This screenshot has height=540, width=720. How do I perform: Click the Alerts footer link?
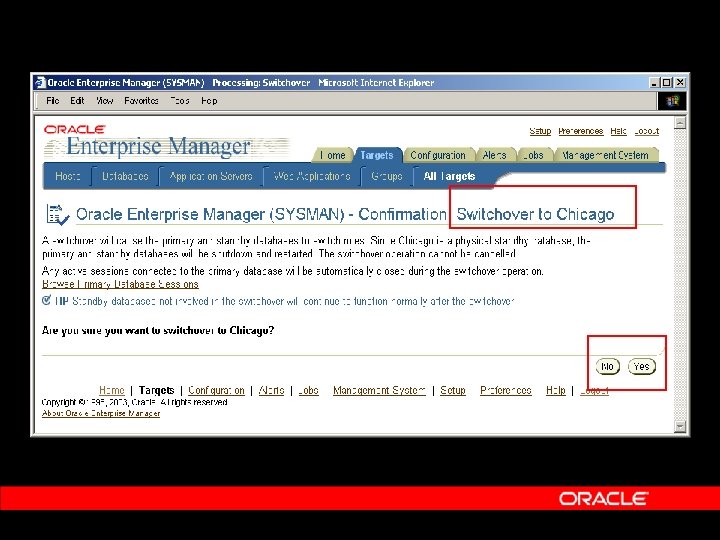pos(271,390)
